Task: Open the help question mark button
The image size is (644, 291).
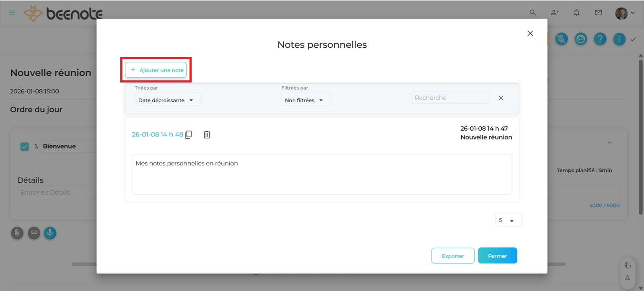Action: (600, 39)
